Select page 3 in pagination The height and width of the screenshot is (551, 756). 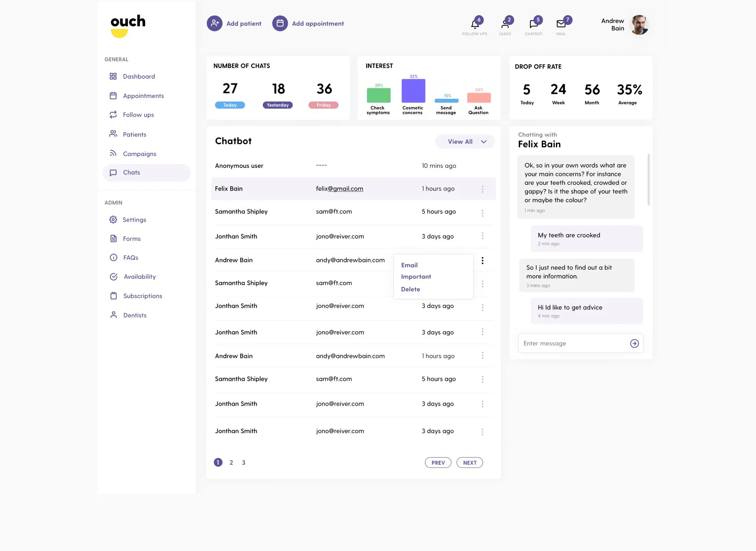point(243,463)
